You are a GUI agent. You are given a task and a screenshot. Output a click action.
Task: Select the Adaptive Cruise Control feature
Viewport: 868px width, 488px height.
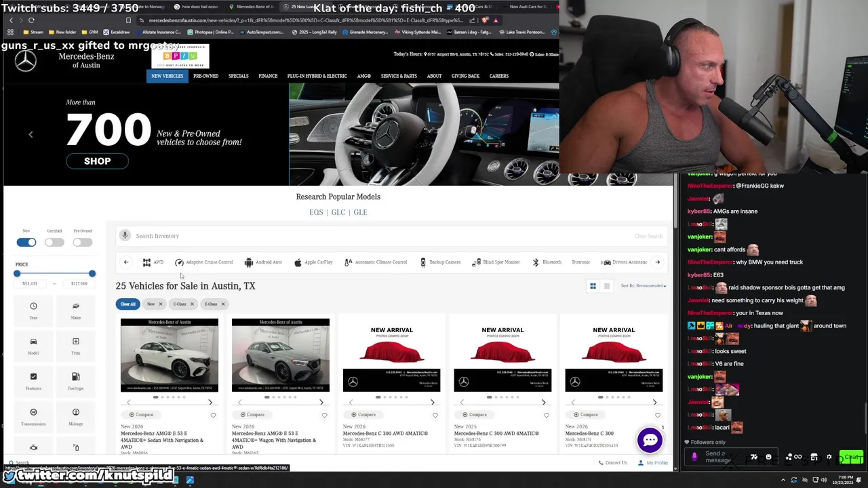click(x=204, y=262)
